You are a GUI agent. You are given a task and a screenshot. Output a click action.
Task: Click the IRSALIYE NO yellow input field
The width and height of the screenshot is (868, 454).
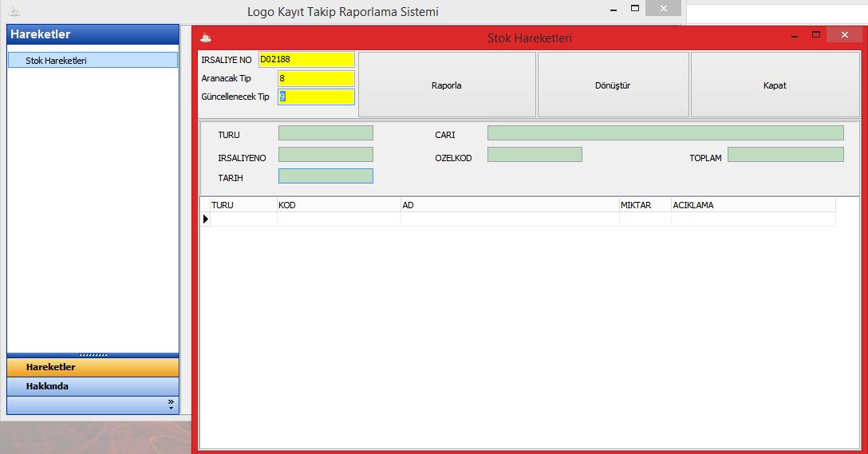(306, 60)
